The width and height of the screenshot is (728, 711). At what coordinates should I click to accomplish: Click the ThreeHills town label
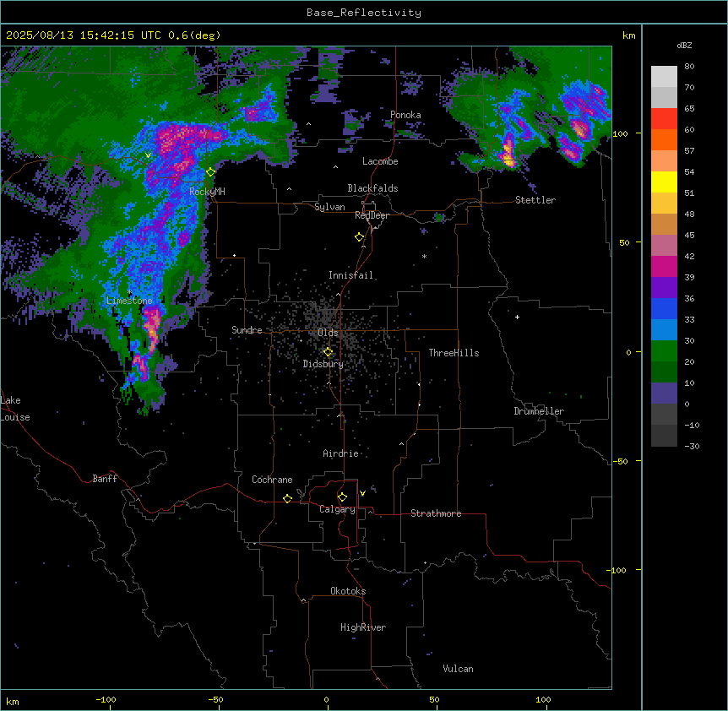(454, 353)
